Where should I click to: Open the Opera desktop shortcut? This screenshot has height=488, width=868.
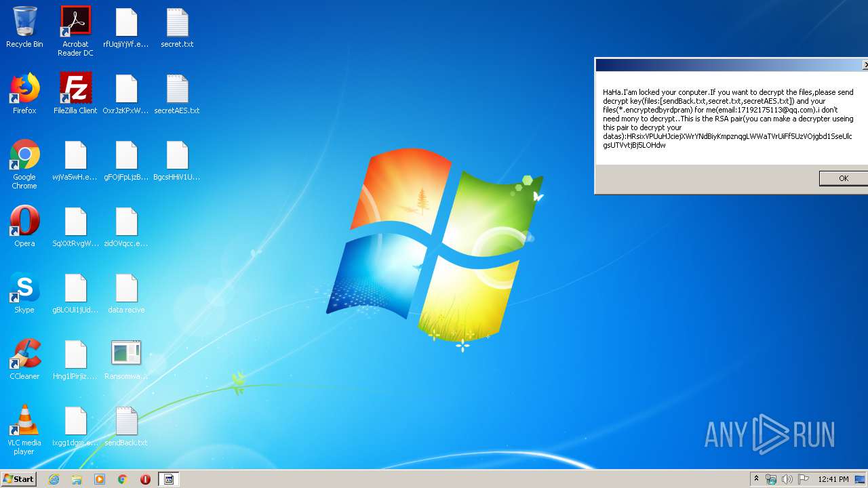[x=24, y=226]
